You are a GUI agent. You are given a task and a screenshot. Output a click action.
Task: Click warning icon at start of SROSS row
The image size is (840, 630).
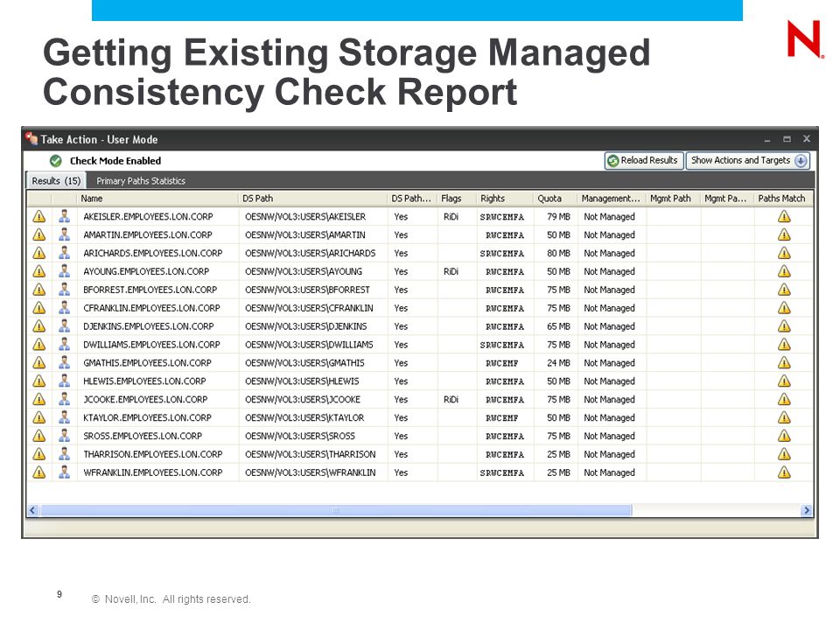point(39,436)
